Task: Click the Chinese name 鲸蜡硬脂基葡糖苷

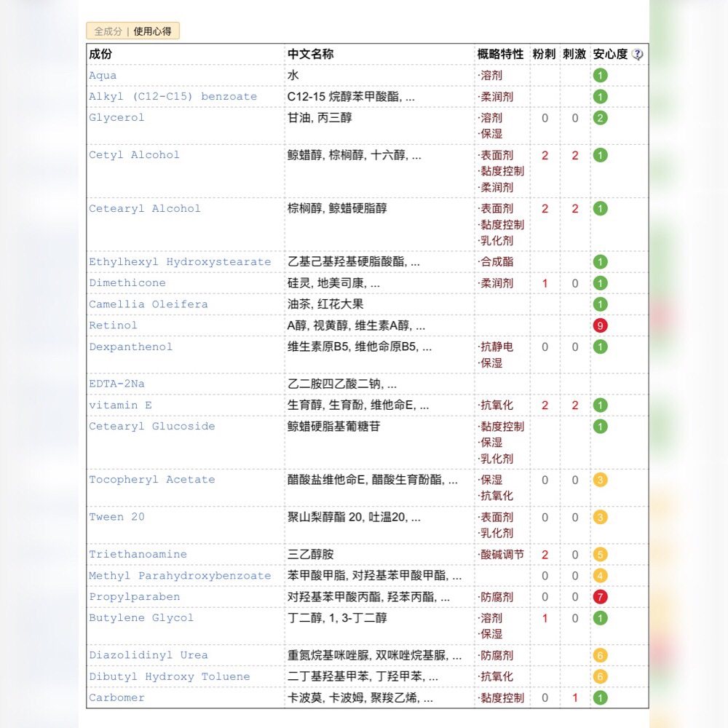Action: pos(333,426)
